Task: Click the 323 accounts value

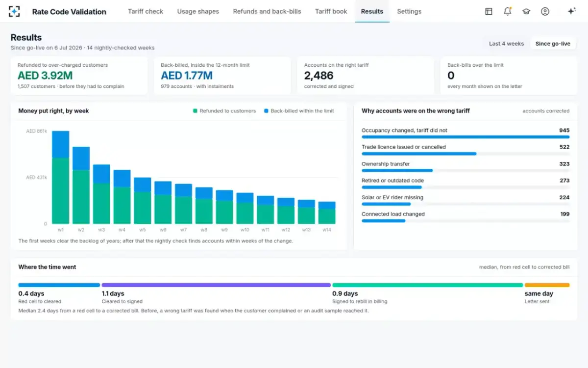Action: tap(564, 164)
